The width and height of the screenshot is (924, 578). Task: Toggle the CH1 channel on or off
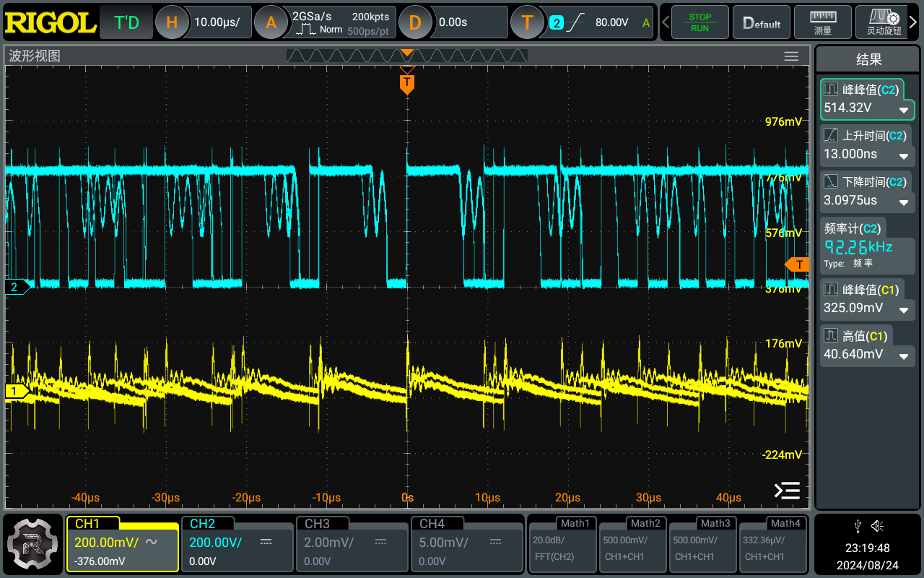[122, 543]
